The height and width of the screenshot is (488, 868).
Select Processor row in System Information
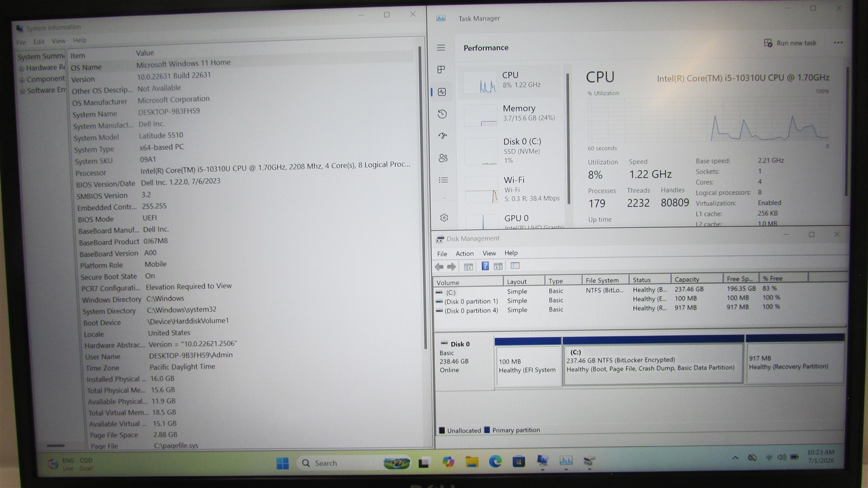pos(244,169)
